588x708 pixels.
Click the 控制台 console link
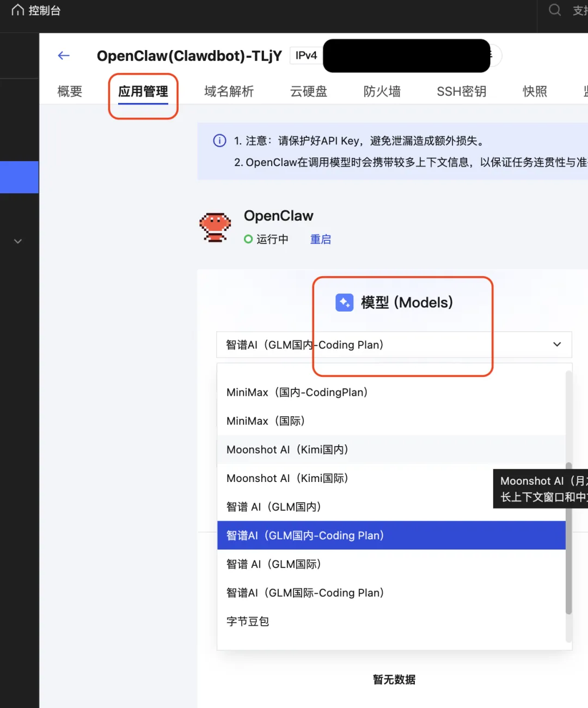point(45,10)
